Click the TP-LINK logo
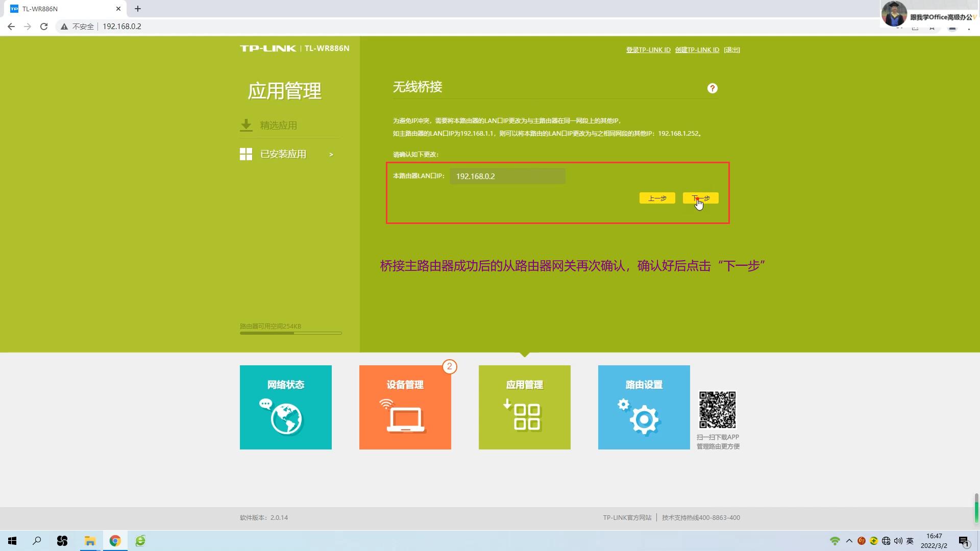980x551 pixels. [x=267, y=48]
